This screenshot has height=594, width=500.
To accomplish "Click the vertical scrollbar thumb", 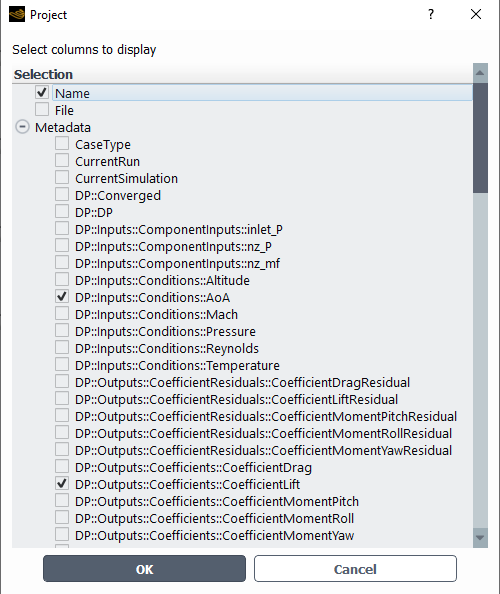I will pos(480,138).
